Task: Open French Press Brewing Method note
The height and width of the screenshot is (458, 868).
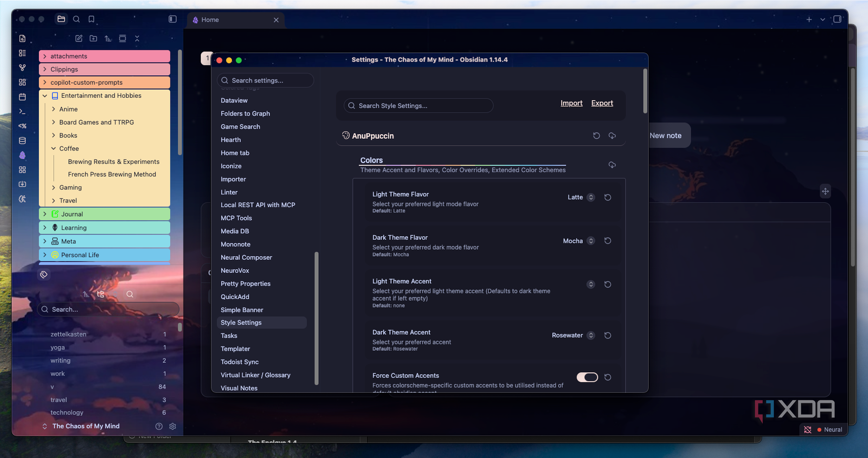Action: [x=112, y=175]
